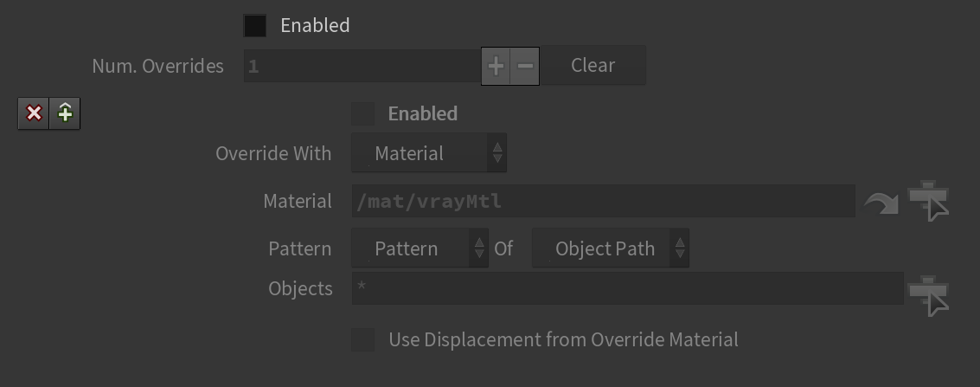Enable Use Displacement from Override Material

click(x=363, y=340)
